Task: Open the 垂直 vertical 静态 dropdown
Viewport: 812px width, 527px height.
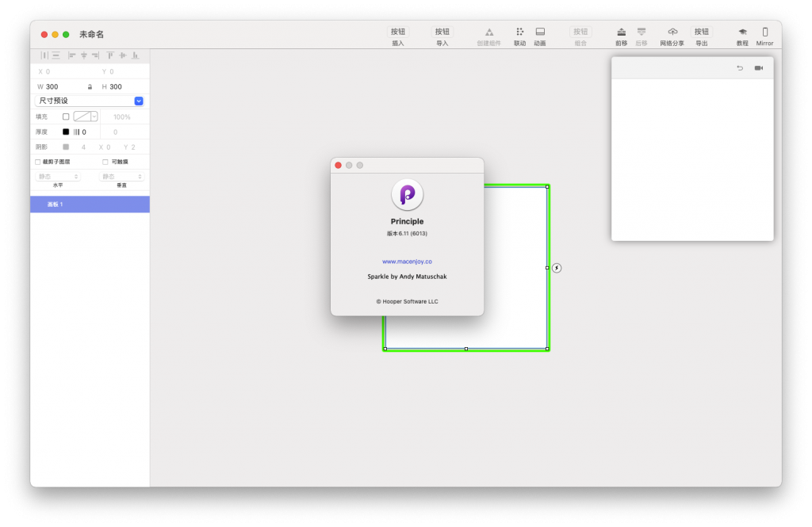Action: click(121, 177)
